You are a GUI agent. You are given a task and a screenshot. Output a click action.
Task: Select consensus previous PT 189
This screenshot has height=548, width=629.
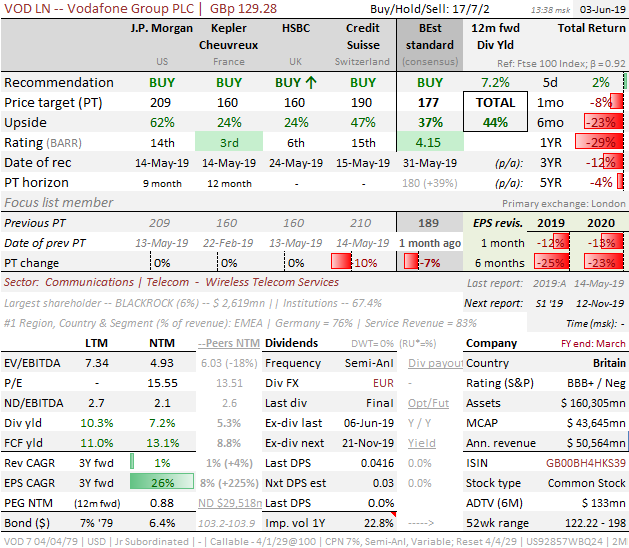(x=428, y=223)
